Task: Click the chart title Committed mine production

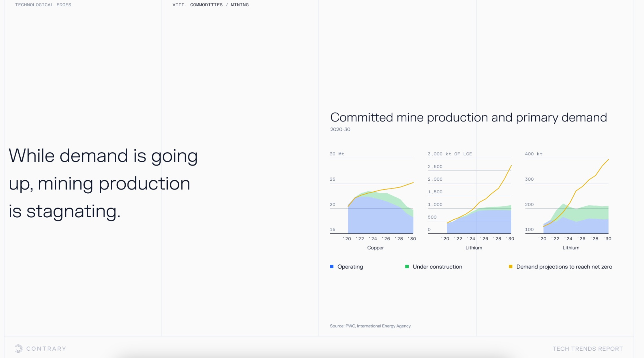Action: click(468, 117)
